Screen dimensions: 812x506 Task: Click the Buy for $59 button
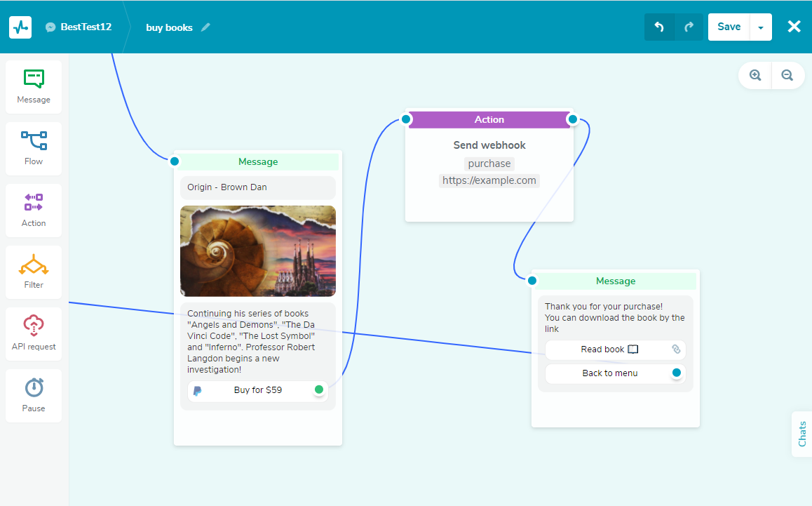(257, 390)
